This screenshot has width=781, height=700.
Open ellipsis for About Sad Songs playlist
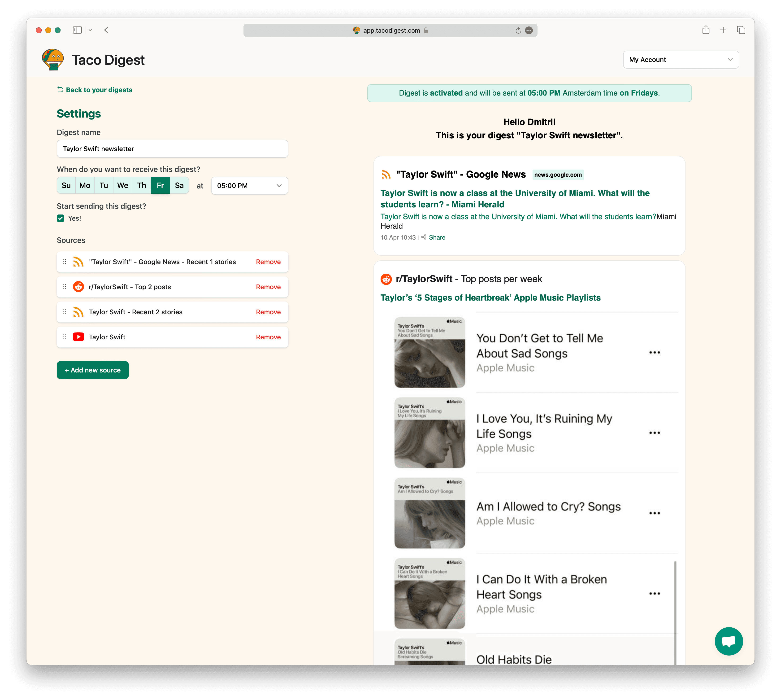[x=655, y=352]
